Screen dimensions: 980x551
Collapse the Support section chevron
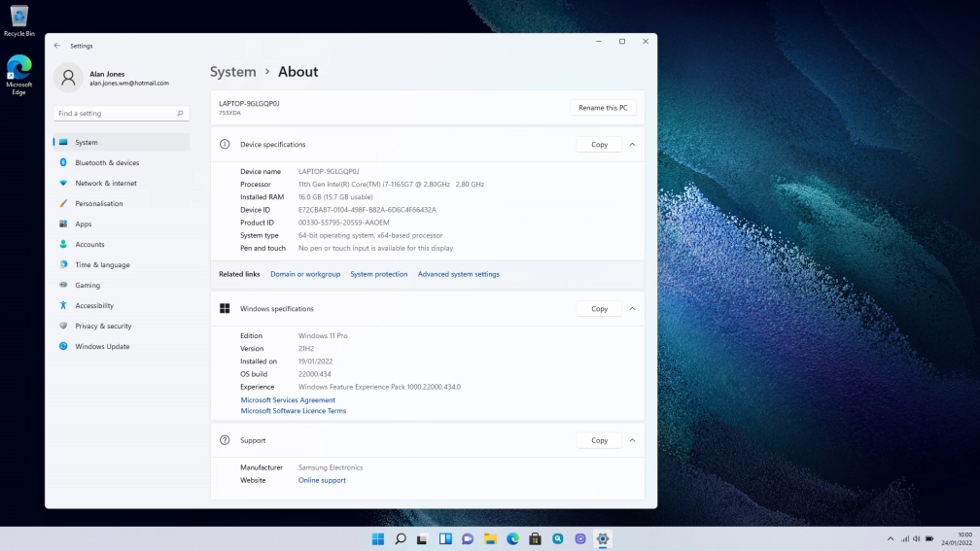632,440
